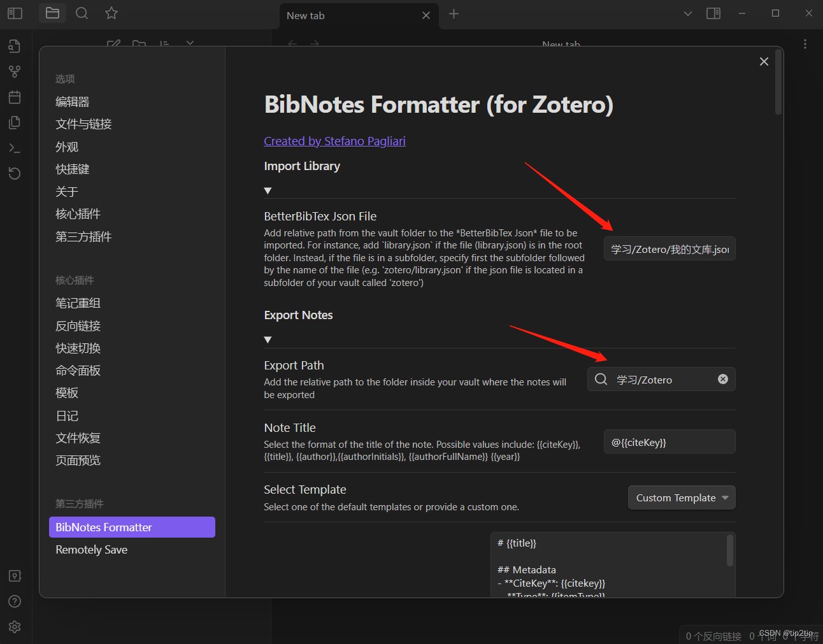Screen dimensions: 823x644
Task: Toggle the left sidebar icon
Action: [15, 13]
